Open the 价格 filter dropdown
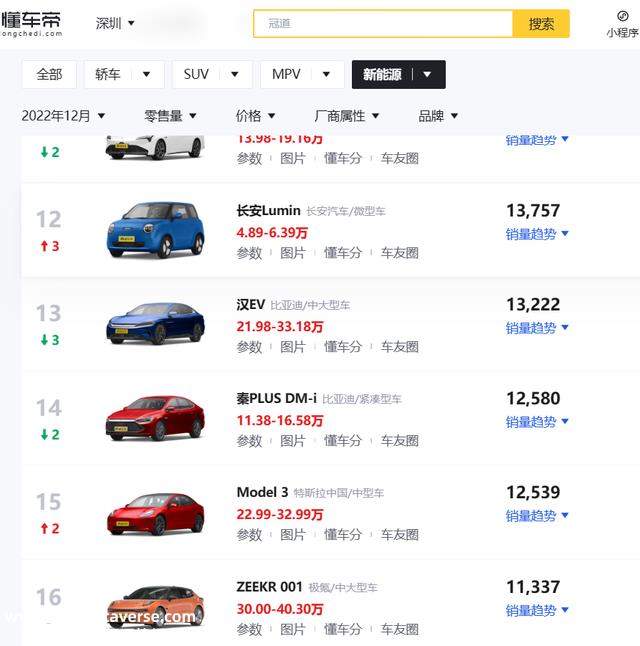The height and width of the screenshot is (646, 640). coord(255,116)
